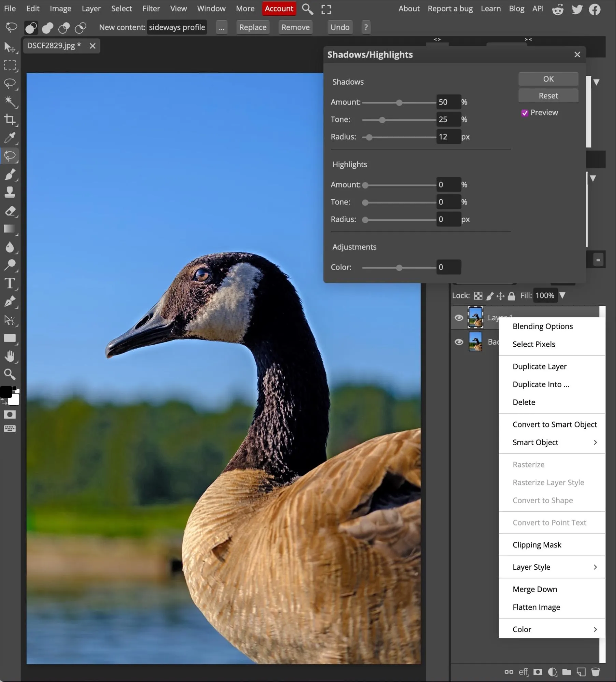Choose the Clone Stamp tool

11,192
